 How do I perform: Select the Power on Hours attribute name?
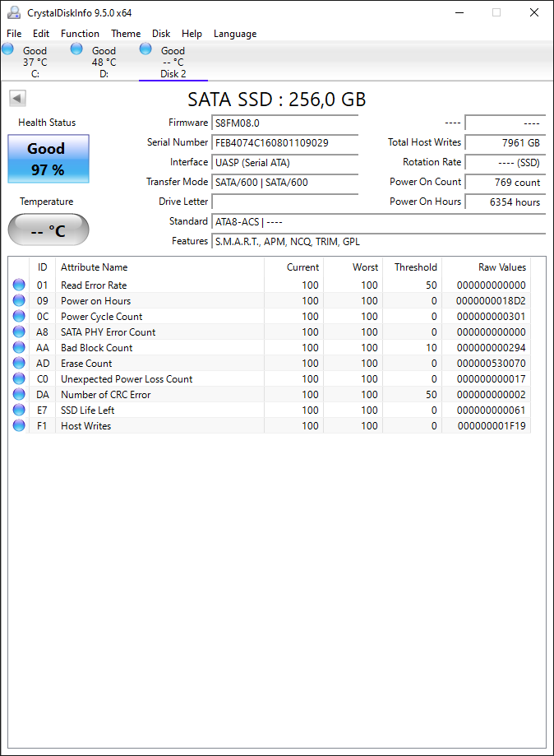(x=95, y=301)
